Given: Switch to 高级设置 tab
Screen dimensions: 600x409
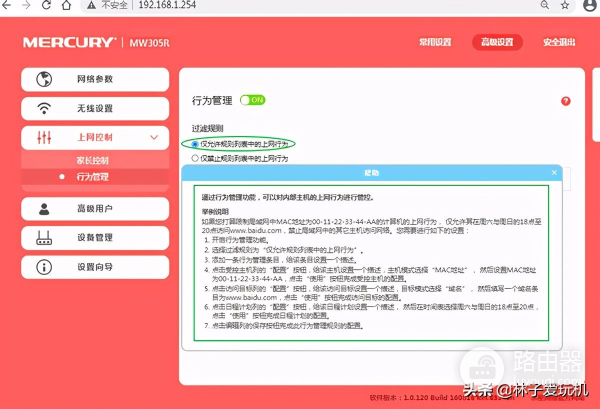Looking at the screenshot, I should coord(497,42).
